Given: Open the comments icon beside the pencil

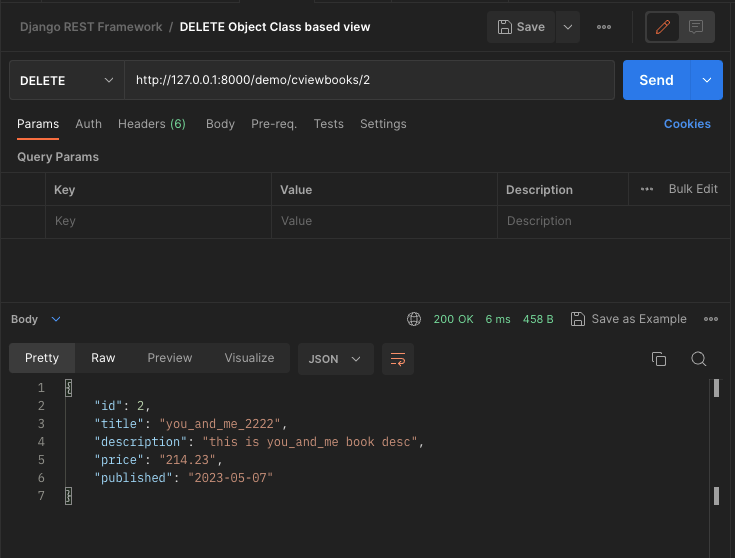Looking at the screenshot, I should 696,27.
